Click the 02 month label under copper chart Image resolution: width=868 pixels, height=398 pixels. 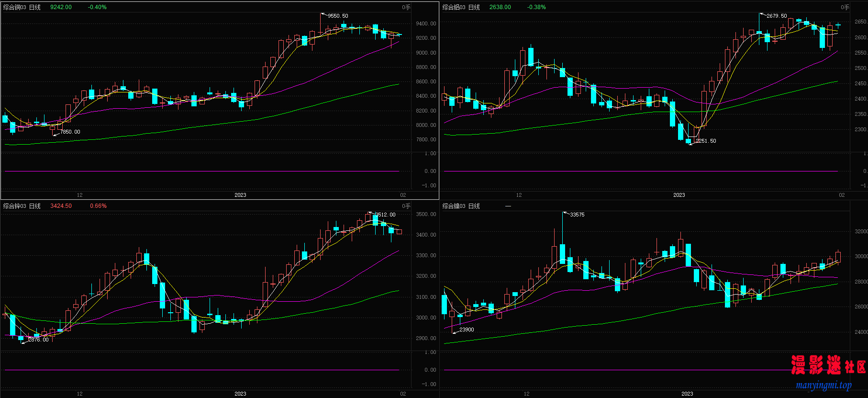[x=403, y=195]
